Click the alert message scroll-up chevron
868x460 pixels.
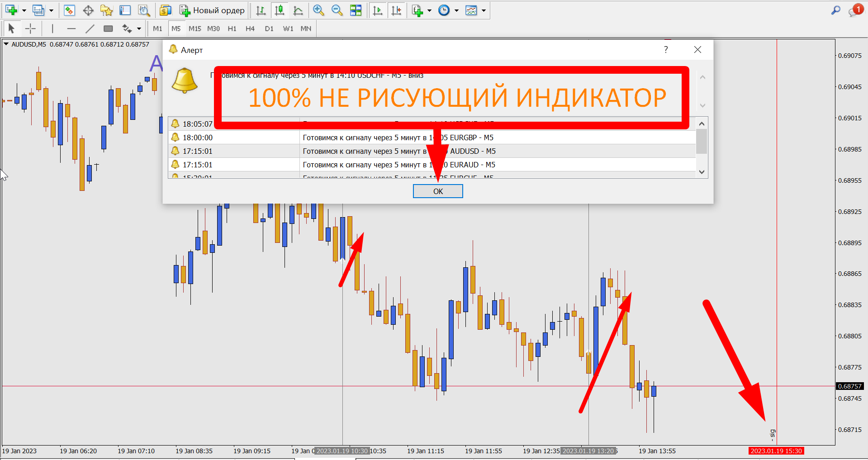click(702, 77)
